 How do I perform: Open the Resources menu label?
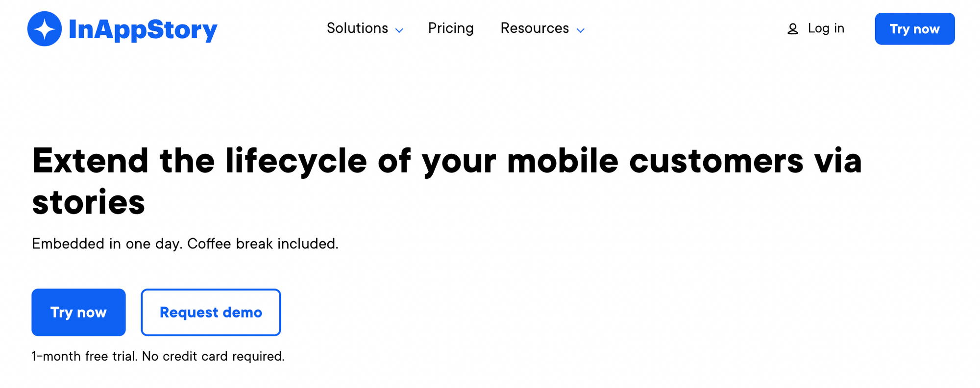click(535, 28)
